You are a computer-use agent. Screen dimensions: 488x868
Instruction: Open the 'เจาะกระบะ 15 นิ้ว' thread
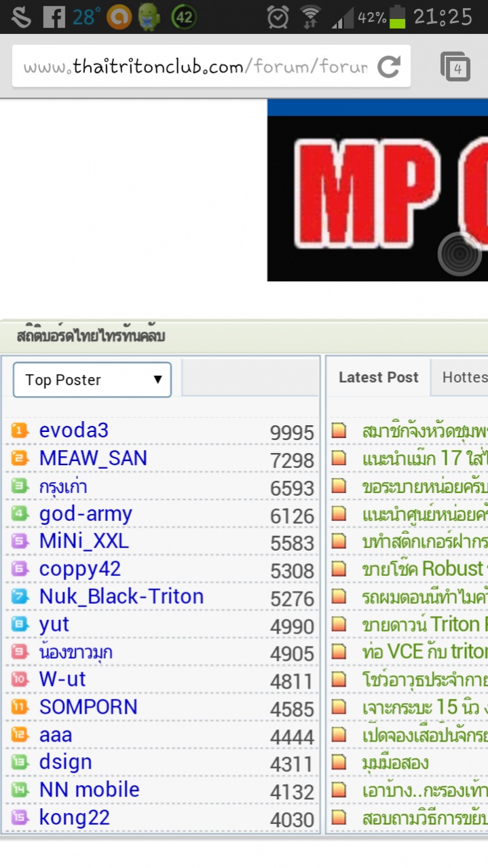pyautogui.click(x=425, y=707)
